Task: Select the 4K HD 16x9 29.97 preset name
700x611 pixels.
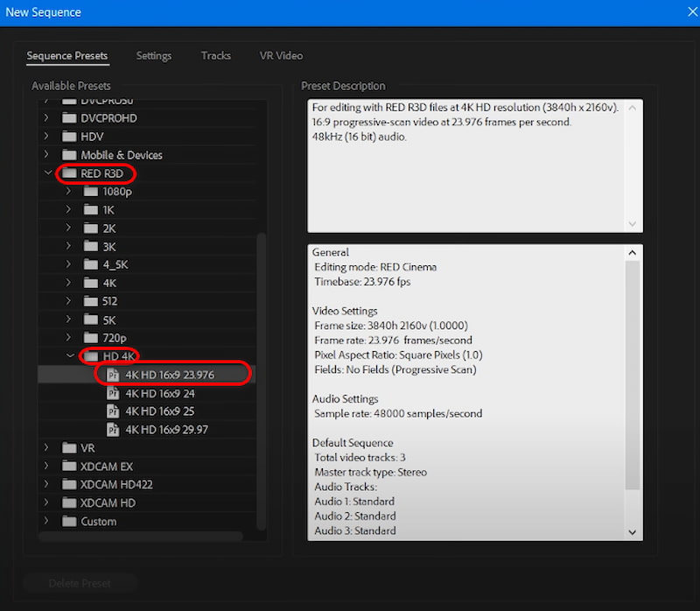Action: tap(166, 430)
